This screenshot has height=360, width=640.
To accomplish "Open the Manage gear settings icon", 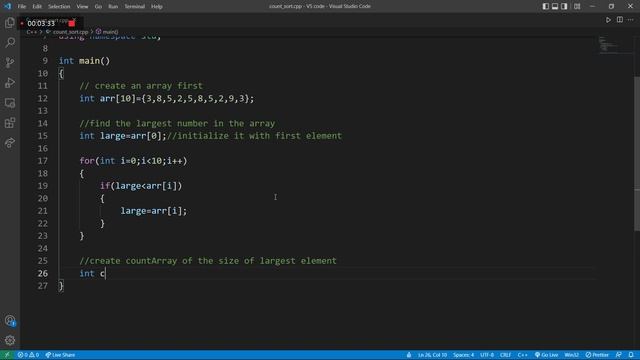I will (10, 340).
